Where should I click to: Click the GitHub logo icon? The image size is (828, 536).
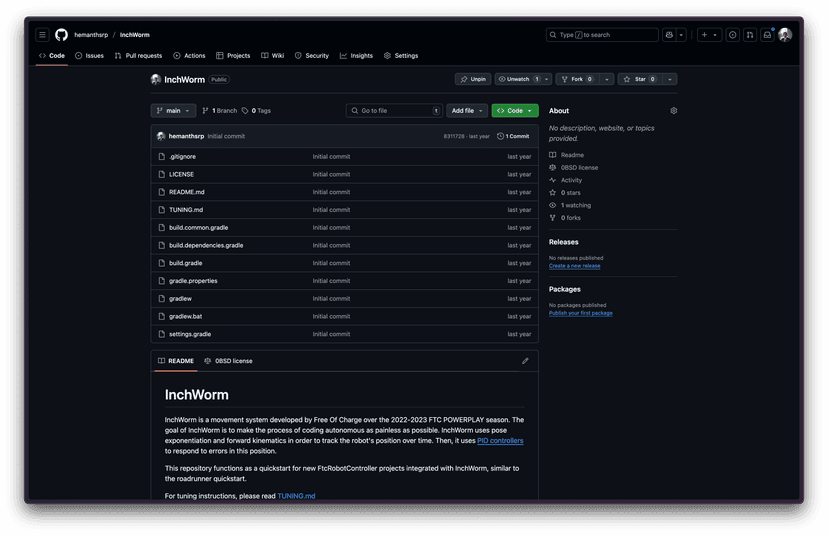click(x=62, y=35)
